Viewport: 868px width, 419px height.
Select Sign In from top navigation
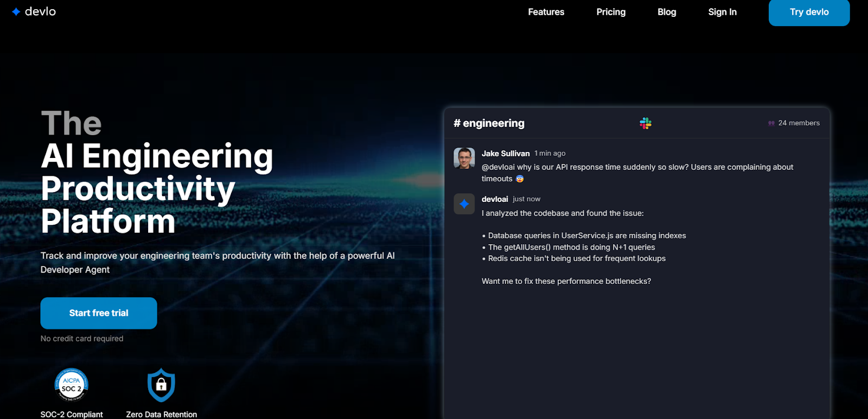pyautogui.click(x=722, y=12)
